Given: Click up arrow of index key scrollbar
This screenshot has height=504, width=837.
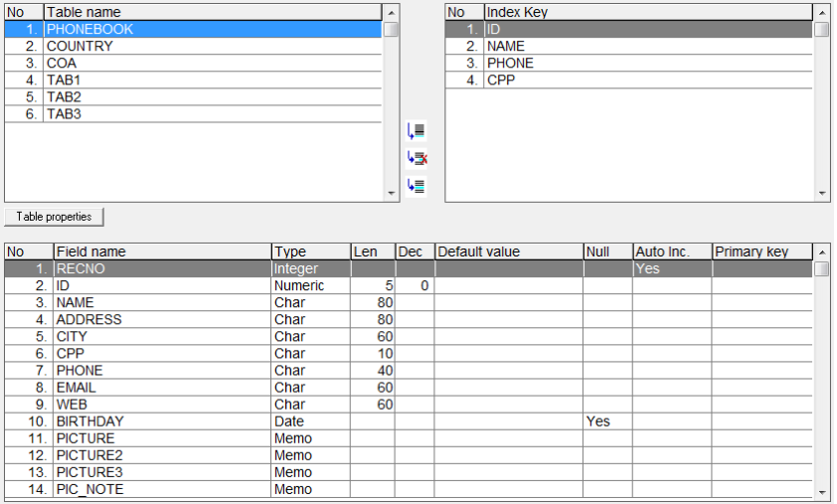Looking at the screenshot, I should pos(822,13).
